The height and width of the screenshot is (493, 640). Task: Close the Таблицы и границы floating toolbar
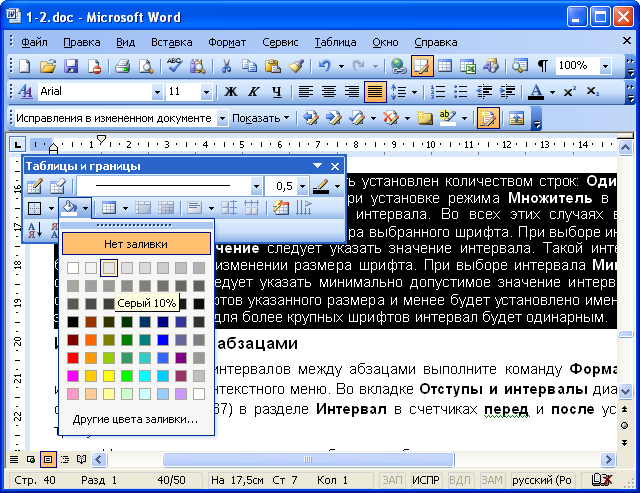pyautogui.click(x=335, y=166)
